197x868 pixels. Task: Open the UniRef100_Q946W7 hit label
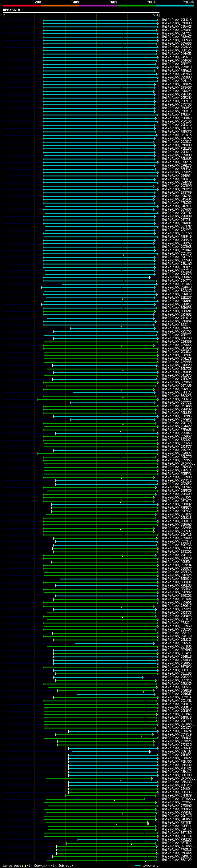[177, 694]
